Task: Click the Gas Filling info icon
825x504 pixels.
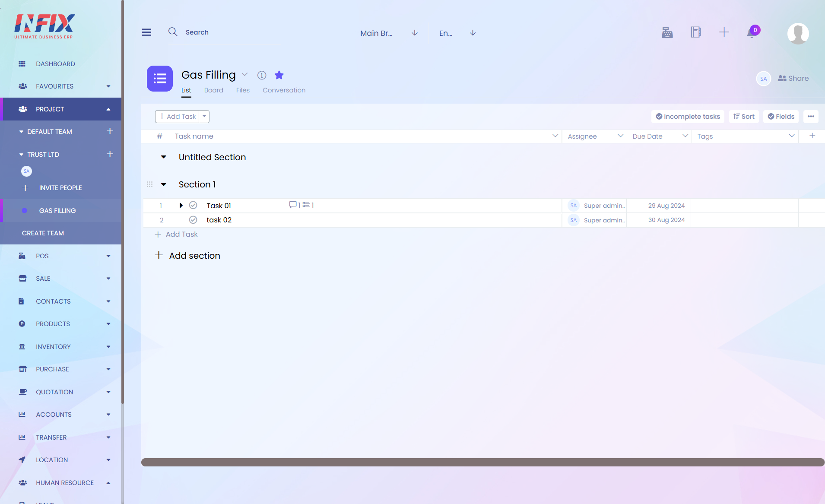Action: click(x=262, y=75)
